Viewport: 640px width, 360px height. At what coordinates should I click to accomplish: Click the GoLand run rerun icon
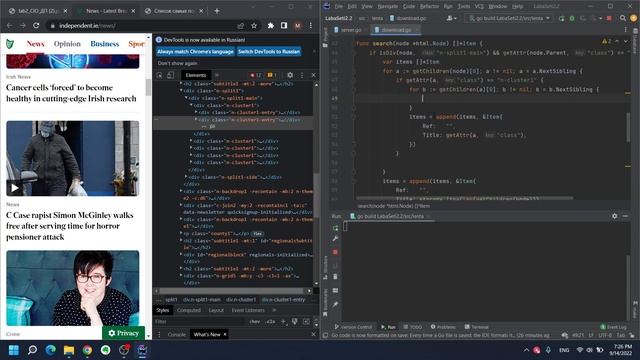click(x=562, y=18)
